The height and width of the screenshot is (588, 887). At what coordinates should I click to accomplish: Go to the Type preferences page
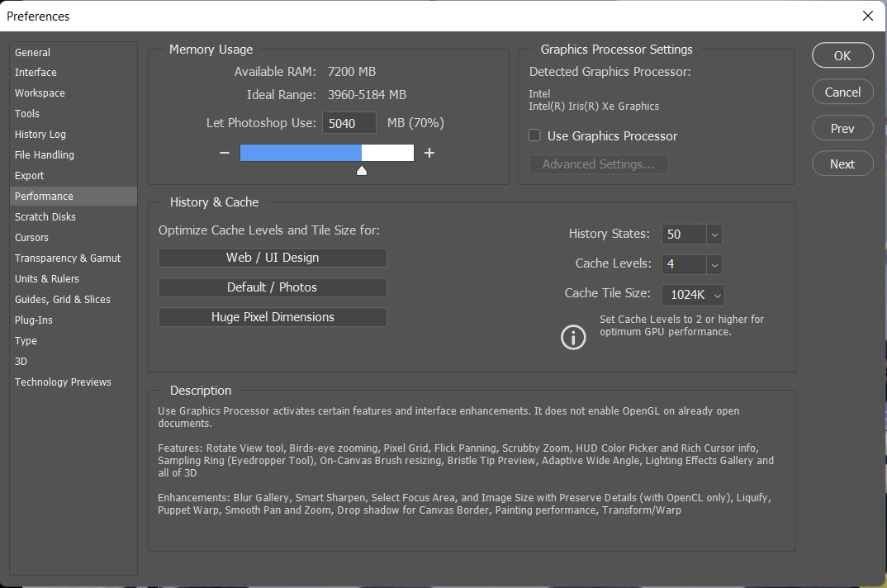point(26,340)
